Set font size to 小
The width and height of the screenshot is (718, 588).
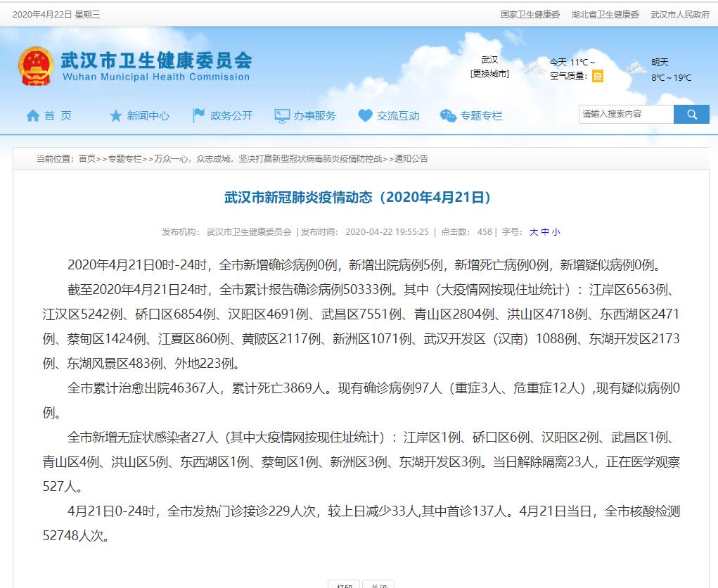tap(556, 231)
